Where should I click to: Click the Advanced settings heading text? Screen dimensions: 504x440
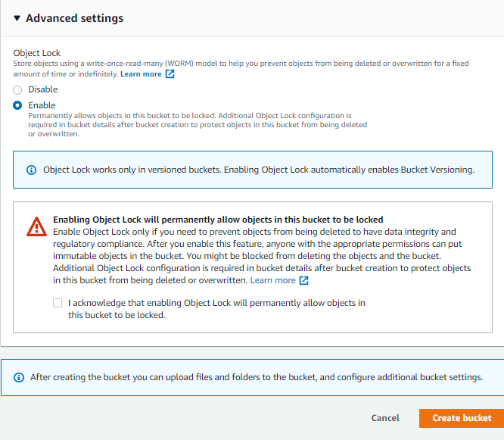coord(74,18)
